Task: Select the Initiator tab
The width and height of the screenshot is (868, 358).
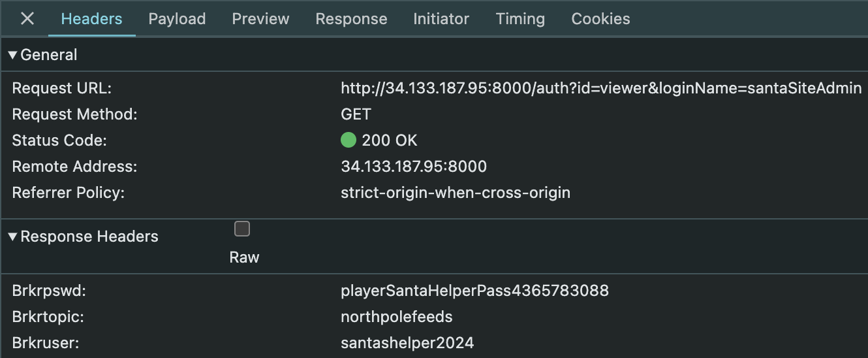Action: click(441, 19)
